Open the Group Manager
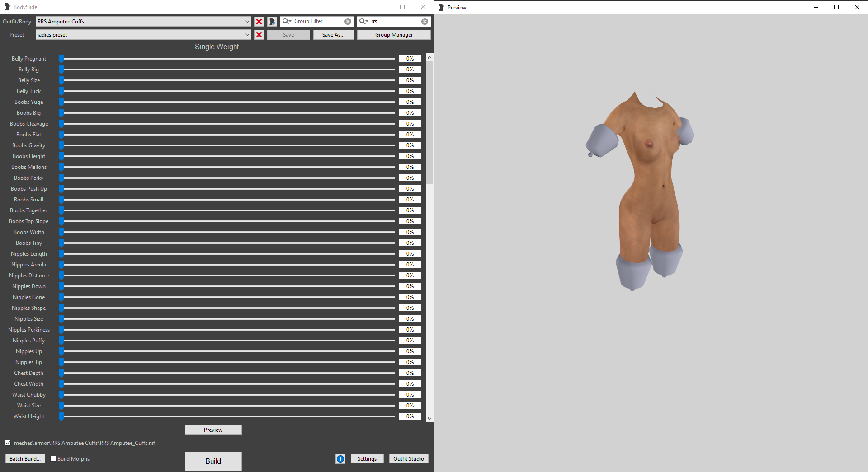Viewport: 868px width, 472px height. pyautogui.click(x=394, y=35)
